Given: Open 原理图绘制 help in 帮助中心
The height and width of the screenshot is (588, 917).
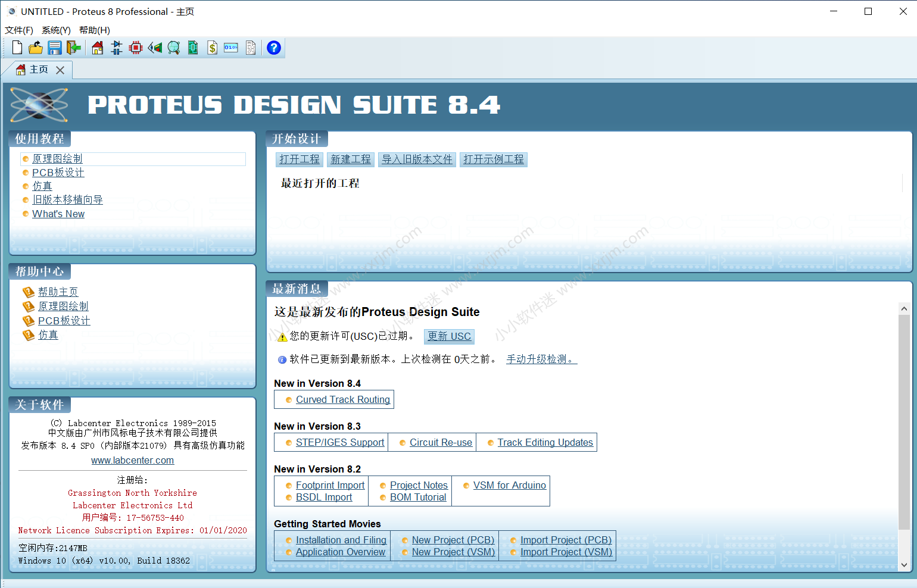Looking at the screenshot, I should [63, 306].
